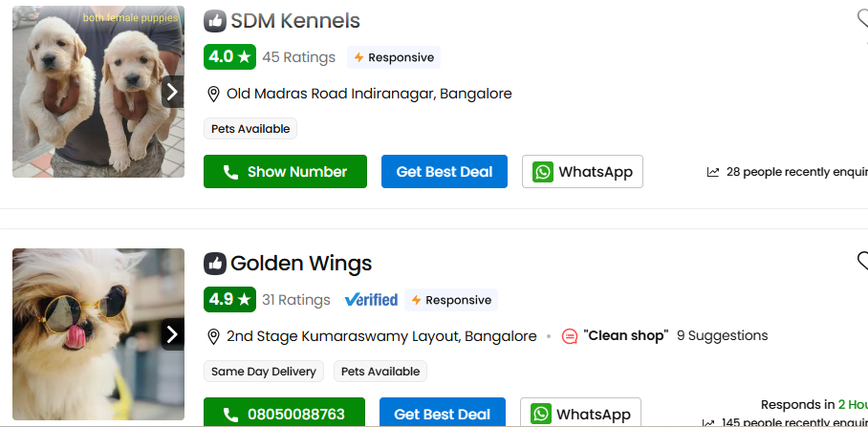Click the Verified badge for Golden Wings

[x=370, y=300]
